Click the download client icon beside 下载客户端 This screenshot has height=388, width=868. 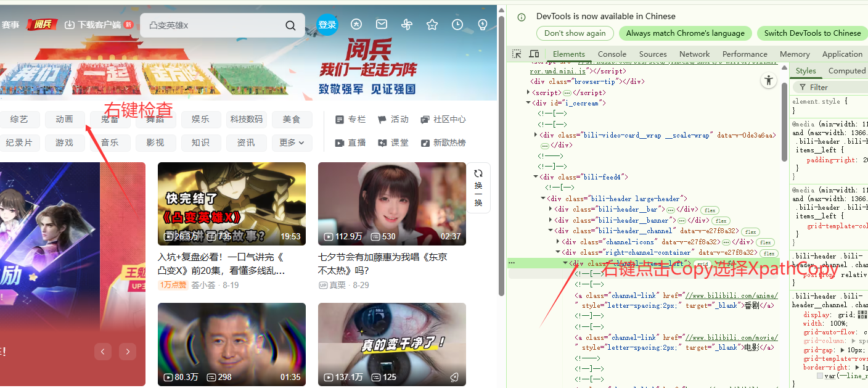70,25
